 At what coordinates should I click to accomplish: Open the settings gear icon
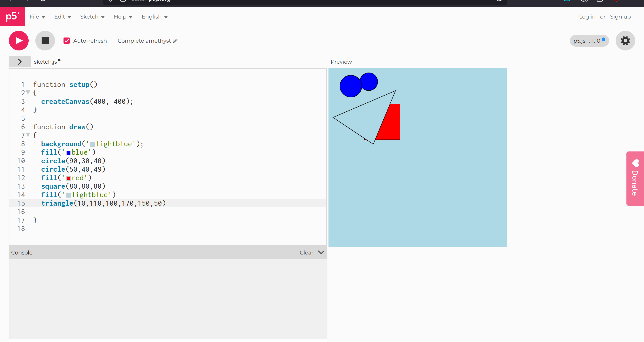pos(625,41)
